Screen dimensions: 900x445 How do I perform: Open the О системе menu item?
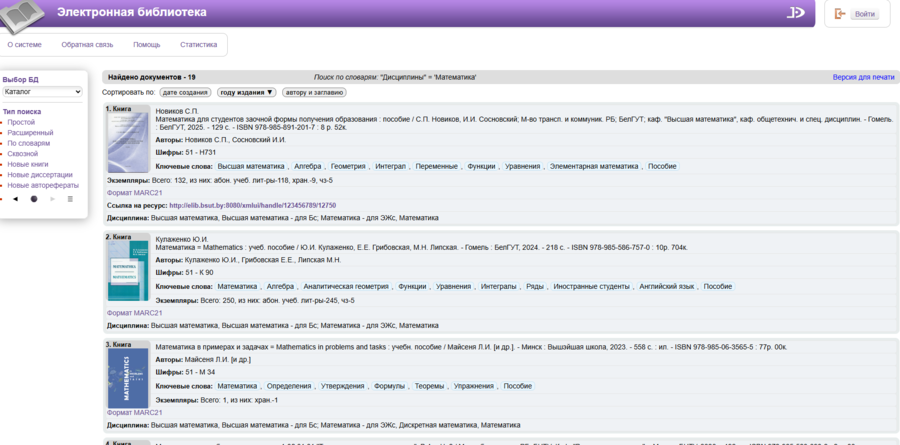(x=24, y=44)
